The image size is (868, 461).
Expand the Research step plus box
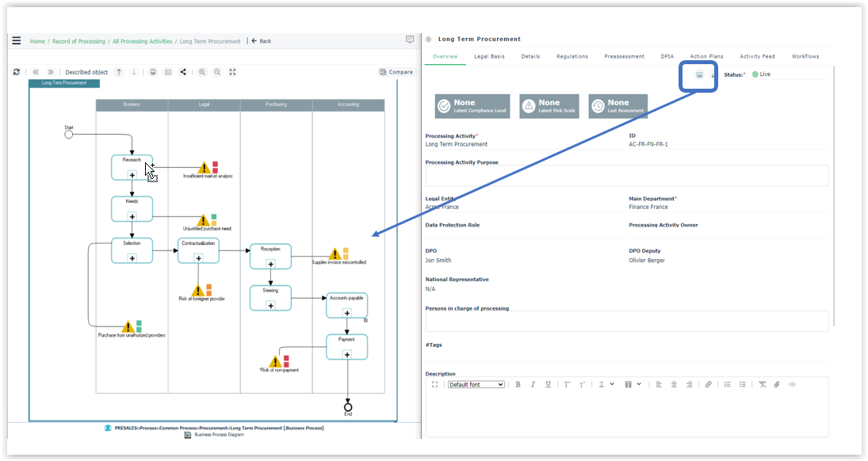(132, 174)
